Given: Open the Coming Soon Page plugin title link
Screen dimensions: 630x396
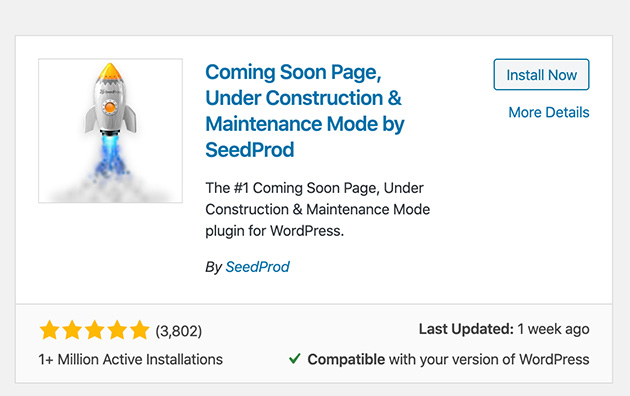Looking at the screenshot, I should (x=305, y=111).
